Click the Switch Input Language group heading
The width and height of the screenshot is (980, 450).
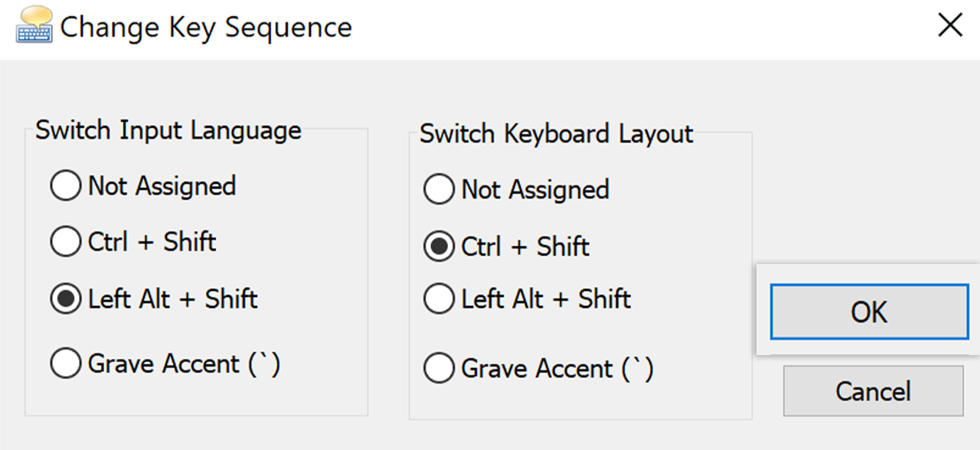168,130
